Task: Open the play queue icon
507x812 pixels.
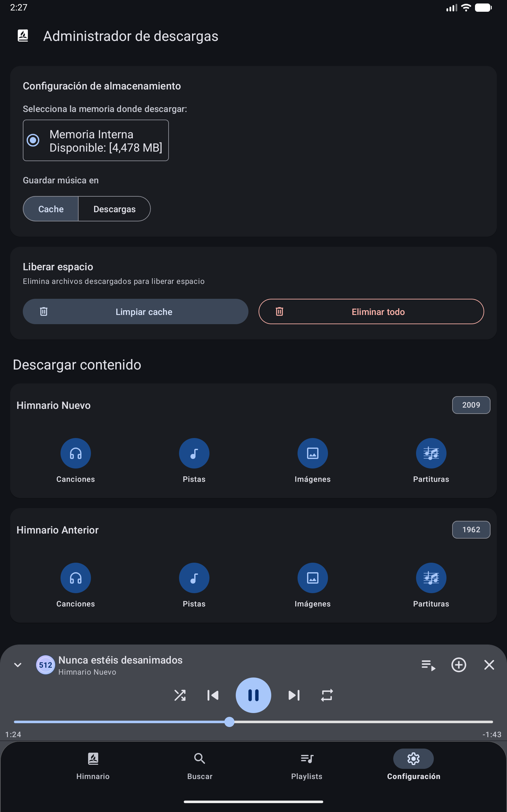Action: [428, 665]
